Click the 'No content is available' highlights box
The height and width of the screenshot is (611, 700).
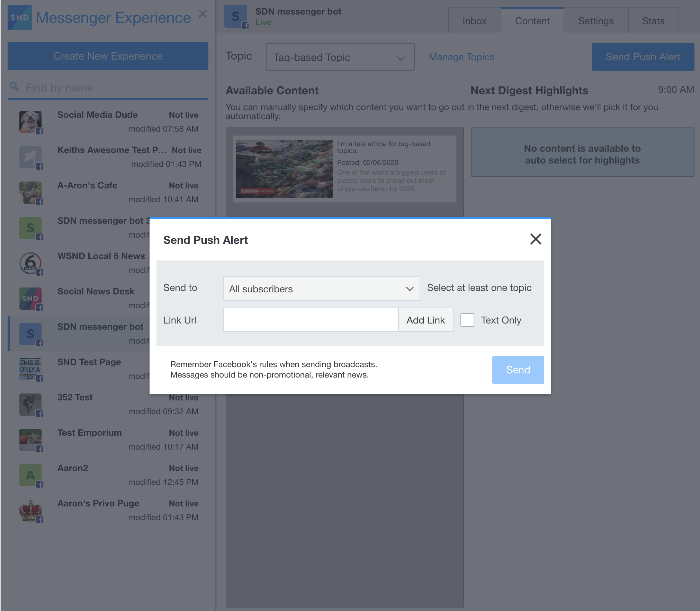point(582,152)
